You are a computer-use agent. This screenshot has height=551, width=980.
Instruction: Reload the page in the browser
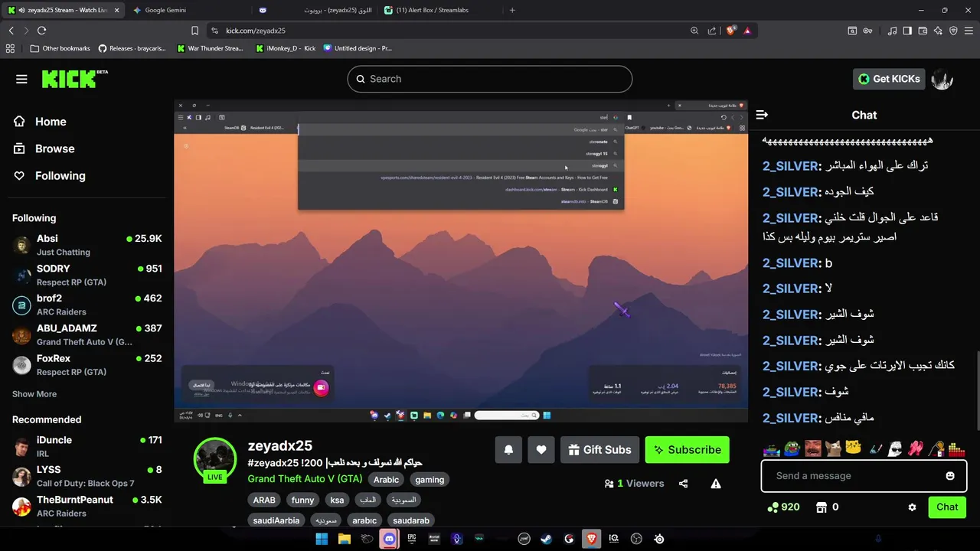click(x=41, y=31)
